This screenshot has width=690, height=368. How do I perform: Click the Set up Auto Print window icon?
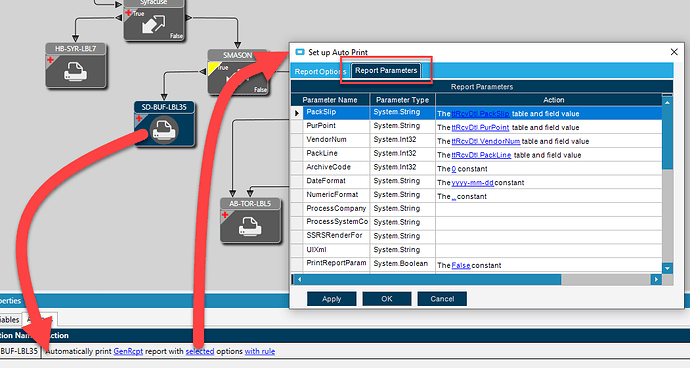pyautogui.click(x=300, y=52)
